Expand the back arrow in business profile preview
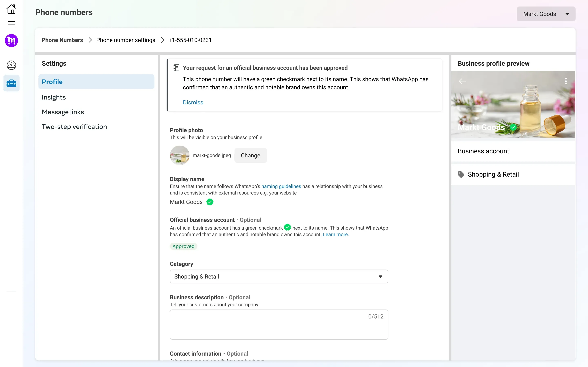The height and width of the screenshot is (367, 588). tap(462, 81)
